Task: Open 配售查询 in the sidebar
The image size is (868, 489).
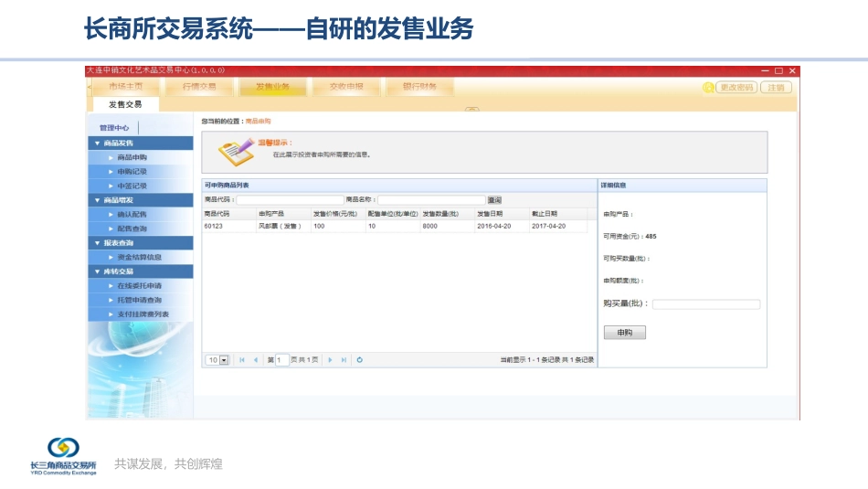Action: [141, 229]
